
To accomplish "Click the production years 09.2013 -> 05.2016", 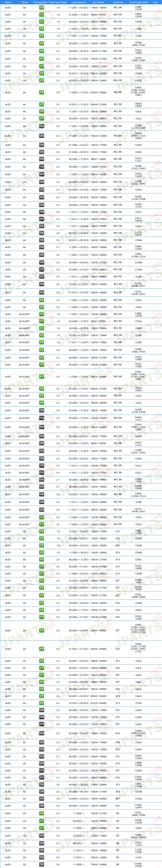I will pos(79,240).
